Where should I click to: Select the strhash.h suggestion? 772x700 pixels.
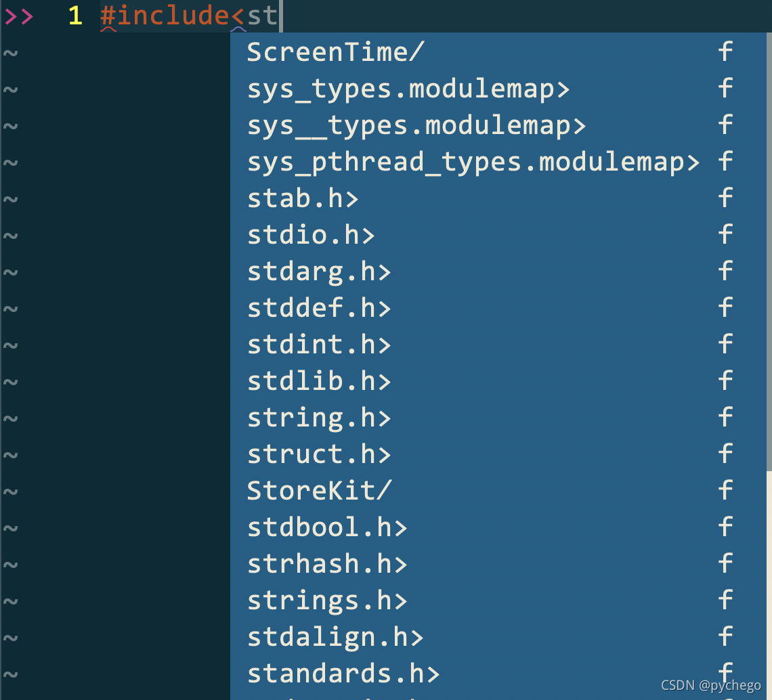point(327,563)
